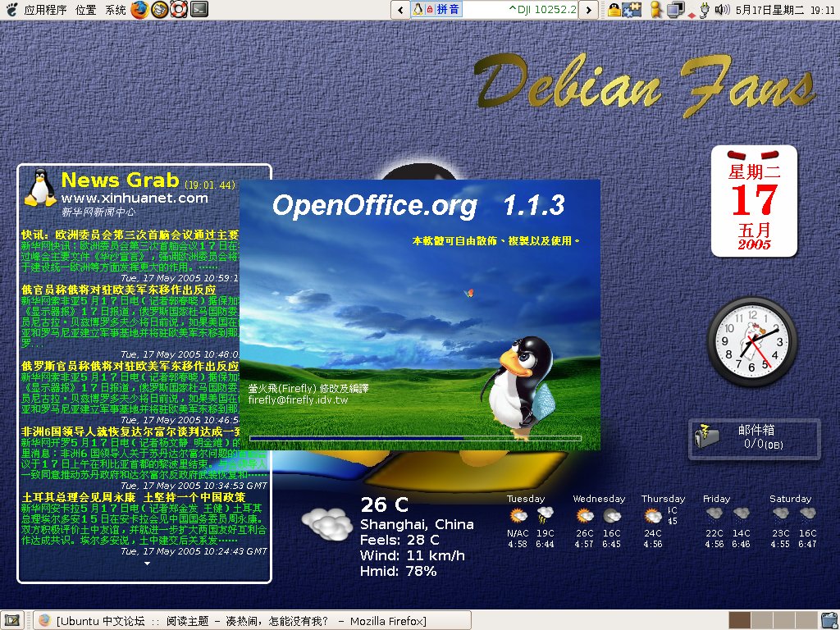The height and width of the screenshot is (630, 840).
Task: Click the stock ticker right arrow
Action: coord(589,10)
